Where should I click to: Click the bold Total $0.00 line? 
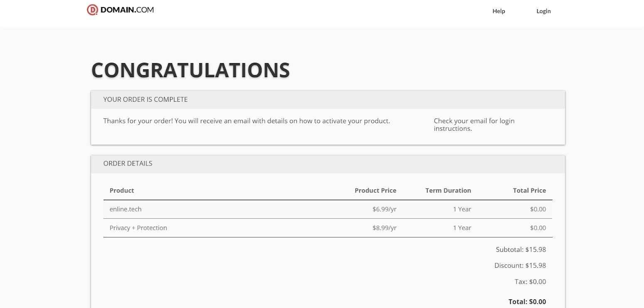pos(527,302)
